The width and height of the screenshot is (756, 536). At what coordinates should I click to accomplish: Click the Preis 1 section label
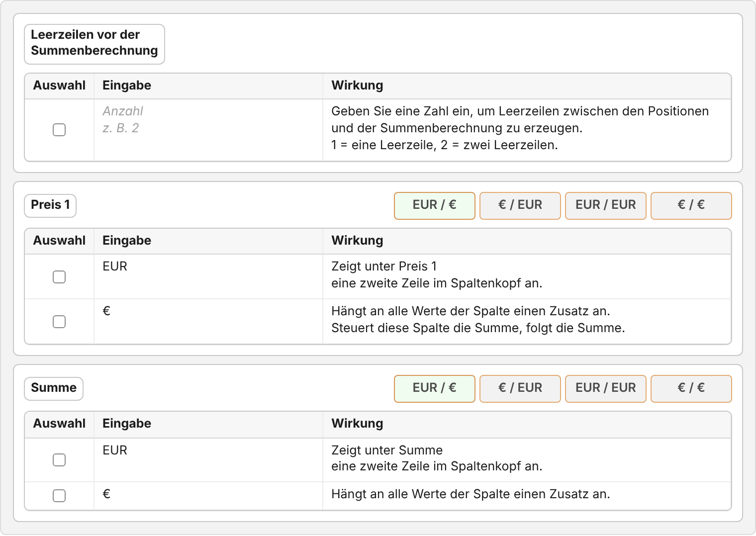[x=50, y=206]
